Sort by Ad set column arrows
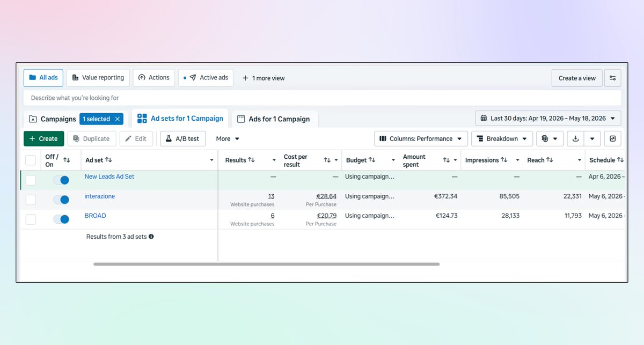The width and height of the screenshot is (644, 345). (108, 160)
